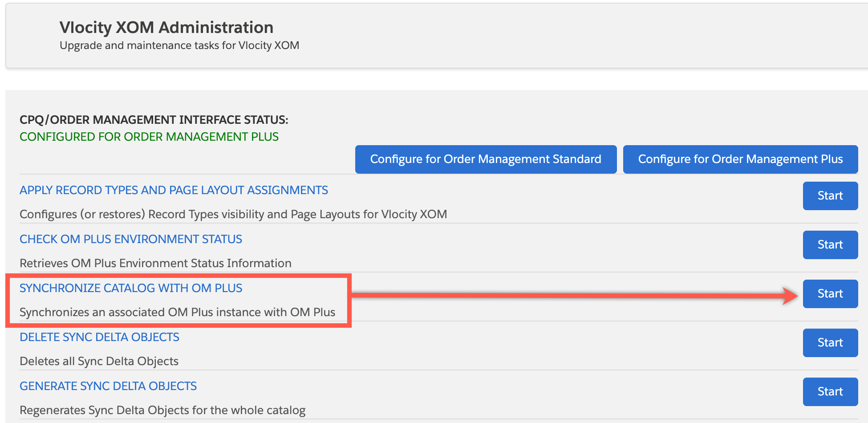Viewport: 868px width, 423px height.
Task: Click 'Regenerates Sync Delta Objects for the whole catalog' text
Action: (162, 410)
